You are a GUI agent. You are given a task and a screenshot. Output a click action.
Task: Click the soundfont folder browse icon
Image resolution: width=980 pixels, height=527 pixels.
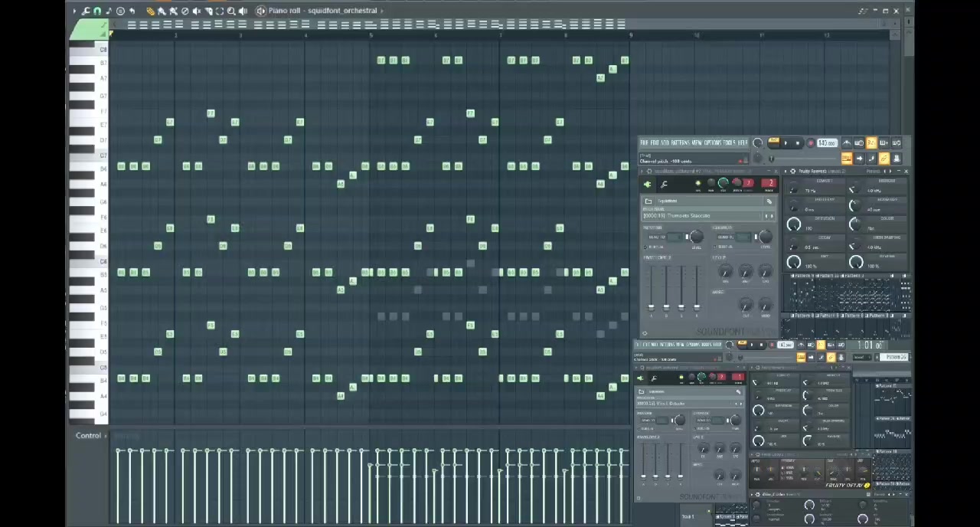pyautogui.click(x=648, y=201)
